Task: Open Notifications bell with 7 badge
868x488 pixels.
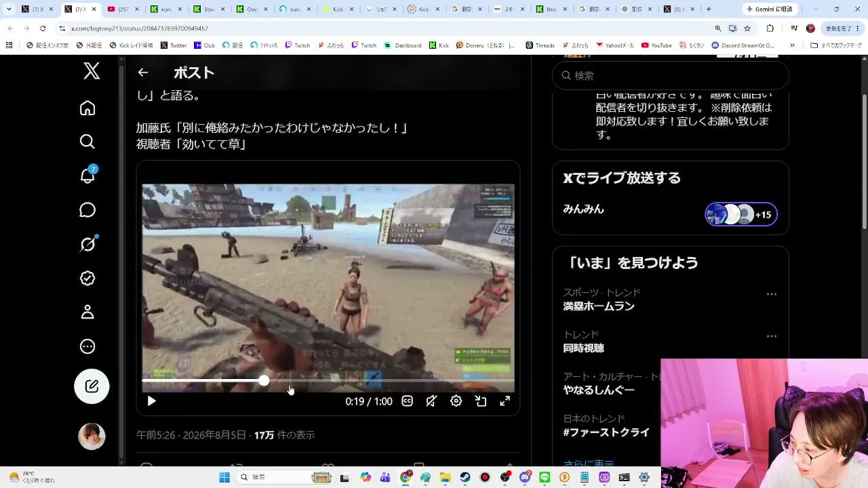Action: 87,176
